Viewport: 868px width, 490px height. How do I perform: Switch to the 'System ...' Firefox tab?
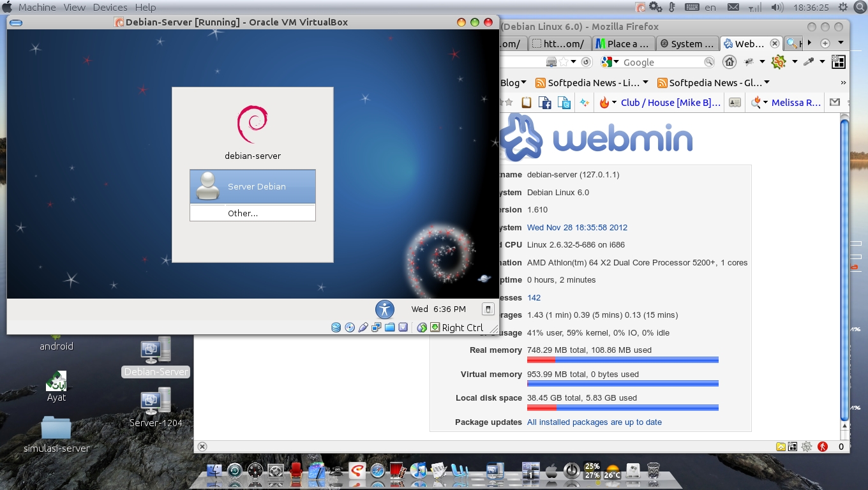click(x=687, y=43)
